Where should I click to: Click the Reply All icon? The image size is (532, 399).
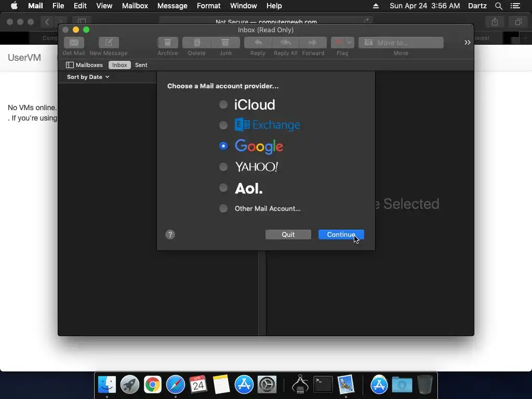click(285, 43)
